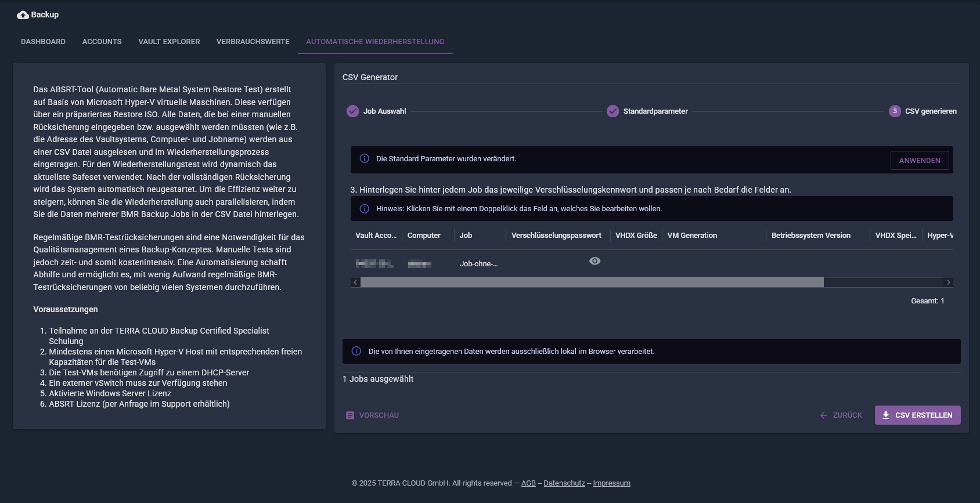980x503 pixels.
Task: Click the Vorschau preview icon
Action: pyautogui.click(x=350, y=415)
